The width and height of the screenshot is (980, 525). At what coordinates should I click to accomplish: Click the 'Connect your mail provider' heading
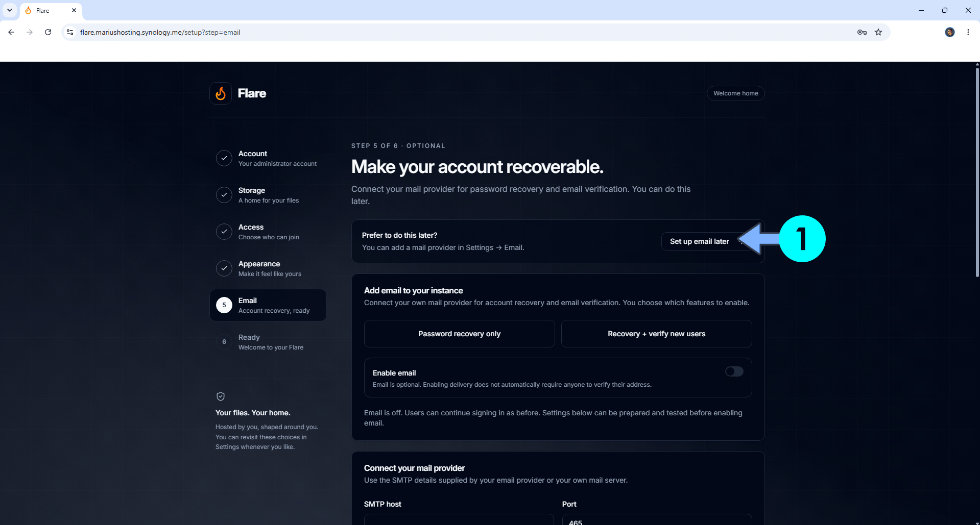click(415, 468)
